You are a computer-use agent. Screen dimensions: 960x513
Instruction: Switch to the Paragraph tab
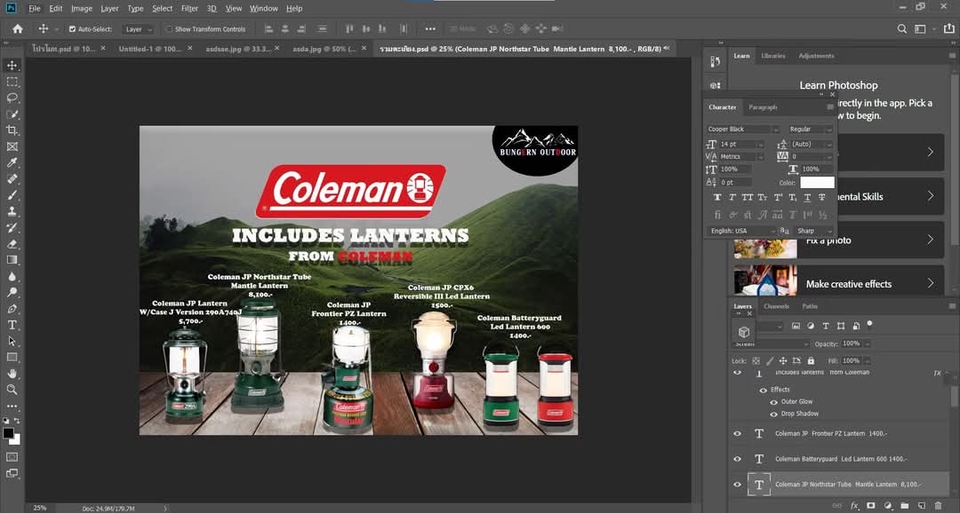[x=762, y=107]
